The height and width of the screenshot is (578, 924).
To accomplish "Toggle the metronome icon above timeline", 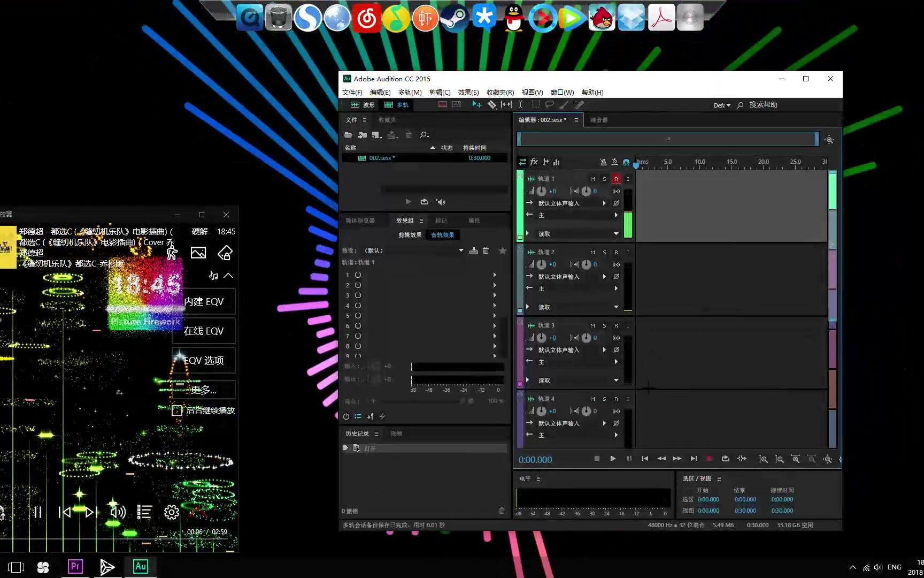I will tap(603, 162).
